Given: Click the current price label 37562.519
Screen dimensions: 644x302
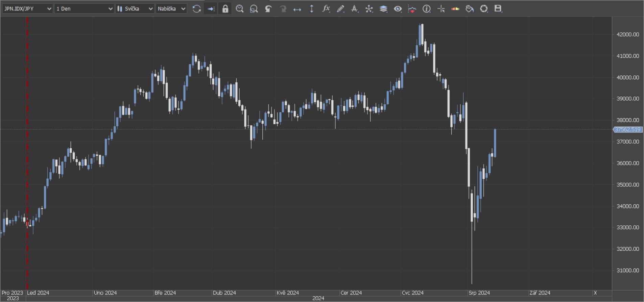Looking at the screenshot, I should tap(628, 129).
